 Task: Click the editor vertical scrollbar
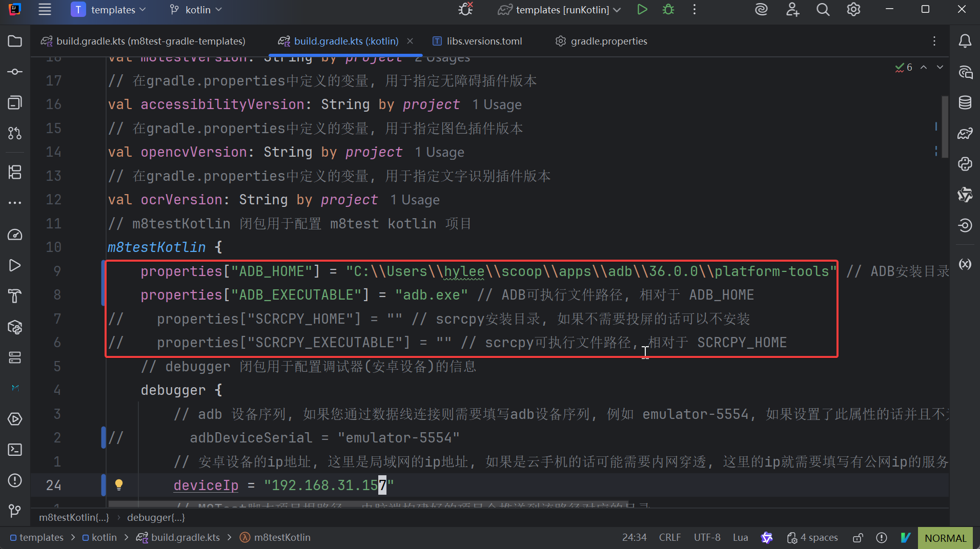(945, 127)
